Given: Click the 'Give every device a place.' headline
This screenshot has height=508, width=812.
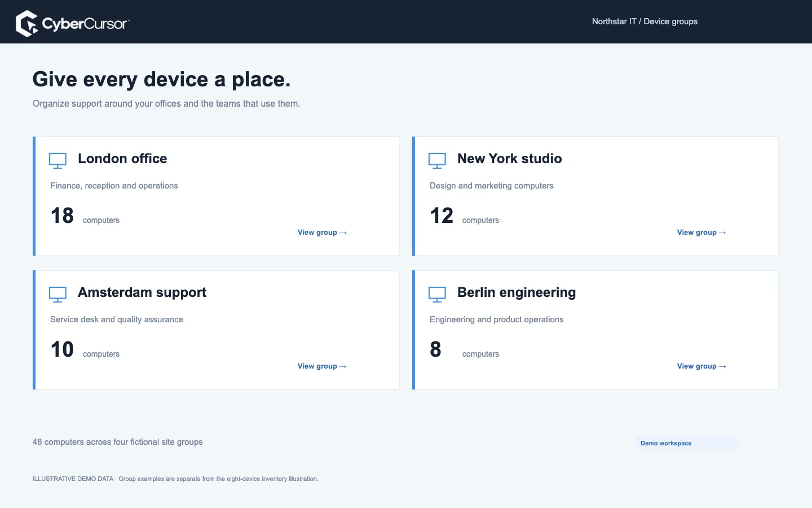Looking at the screenshot, I should pos(162,80).
